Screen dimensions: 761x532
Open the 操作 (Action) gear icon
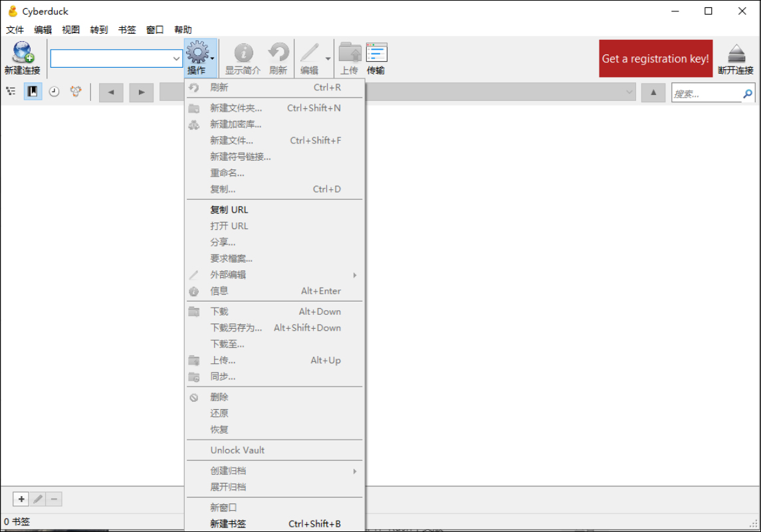(199, 56)
